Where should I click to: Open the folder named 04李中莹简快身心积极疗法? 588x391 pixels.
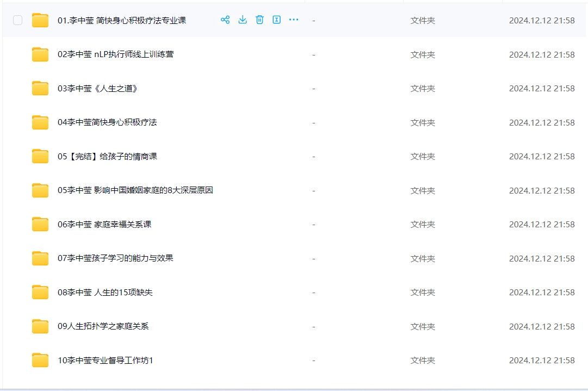pyautogui.click(x=107, y=122)
